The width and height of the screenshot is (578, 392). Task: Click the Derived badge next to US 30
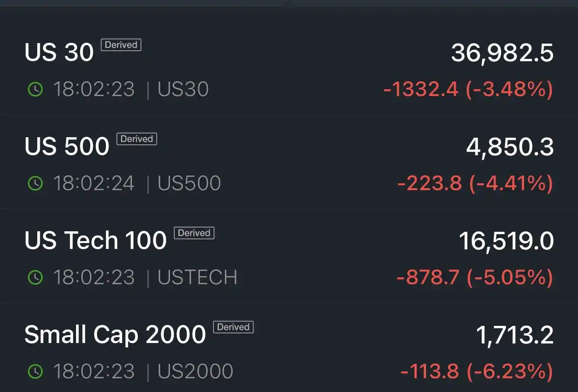121,45
